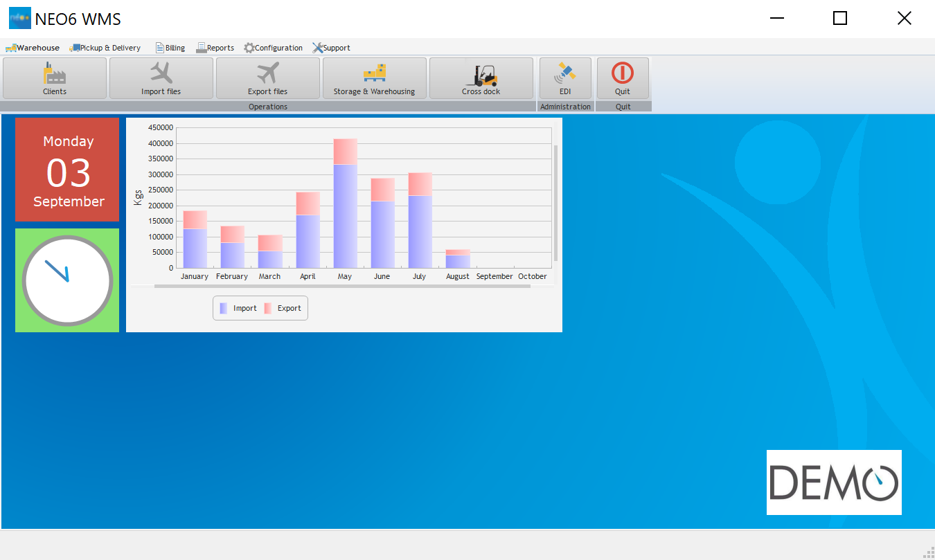
Task: Click the chart's vertical scrollbar
Action: coord(555,203)
